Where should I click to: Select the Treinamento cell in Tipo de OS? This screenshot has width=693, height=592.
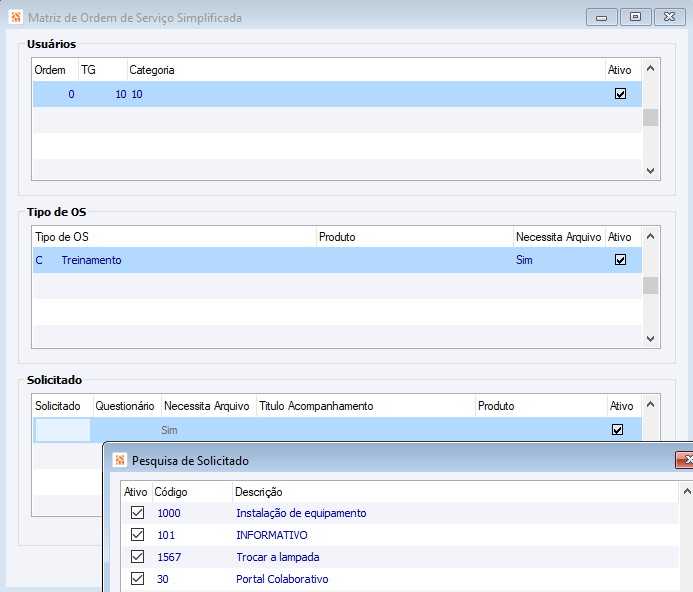[91, 260]
